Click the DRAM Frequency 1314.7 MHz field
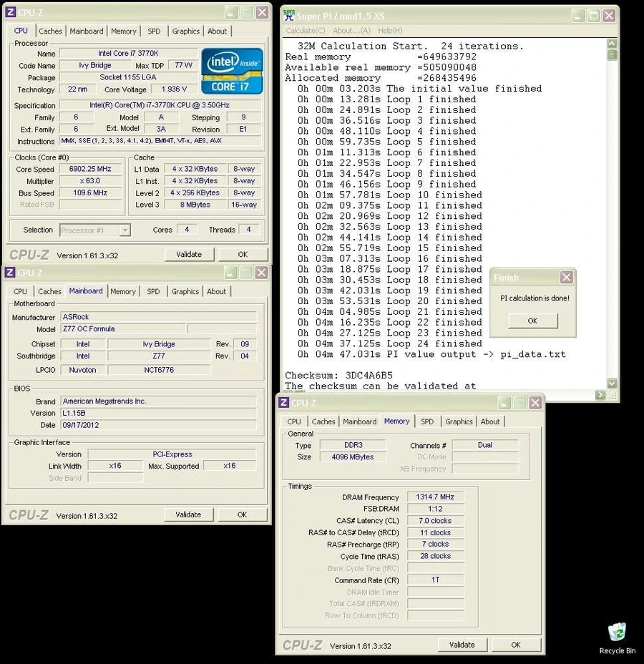This screenshot has width=644, height=664. tap(435, 497)
